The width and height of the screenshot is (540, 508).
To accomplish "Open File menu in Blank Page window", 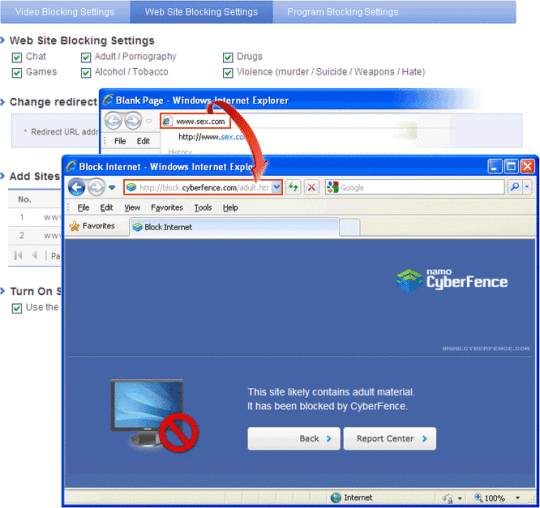I will (x=120, y=141).
